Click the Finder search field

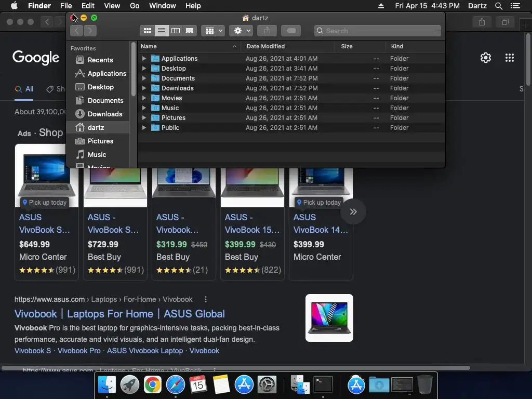tap(378, 31)
